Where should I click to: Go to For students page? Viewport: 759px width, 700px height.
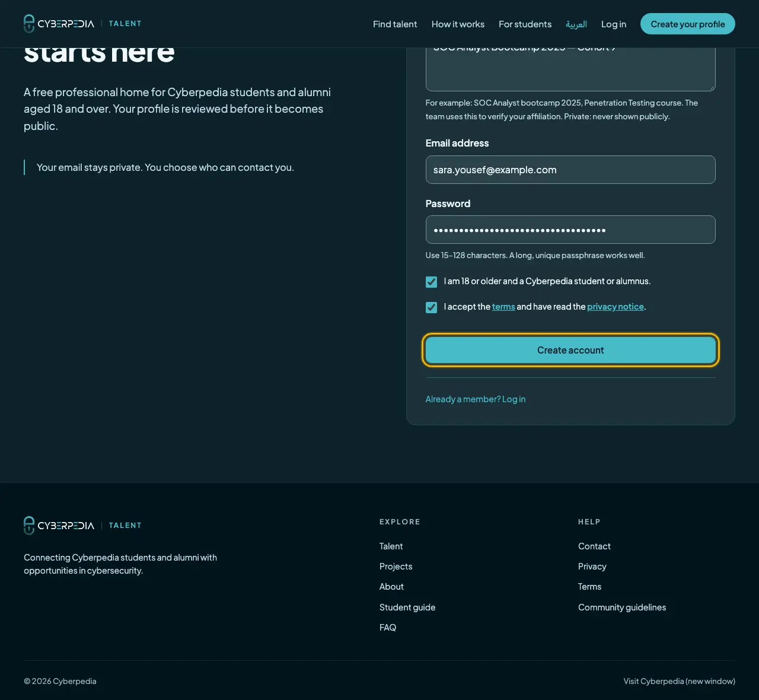pyautogui.click(x=525, y=24)
